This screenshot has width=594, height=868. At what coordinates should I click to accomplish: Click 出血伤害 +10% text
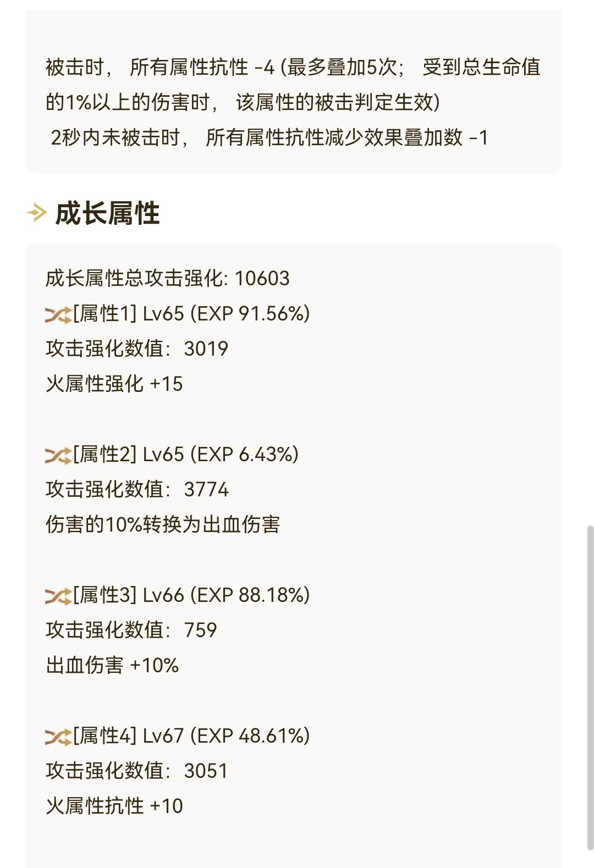click(x=112, y=665)
